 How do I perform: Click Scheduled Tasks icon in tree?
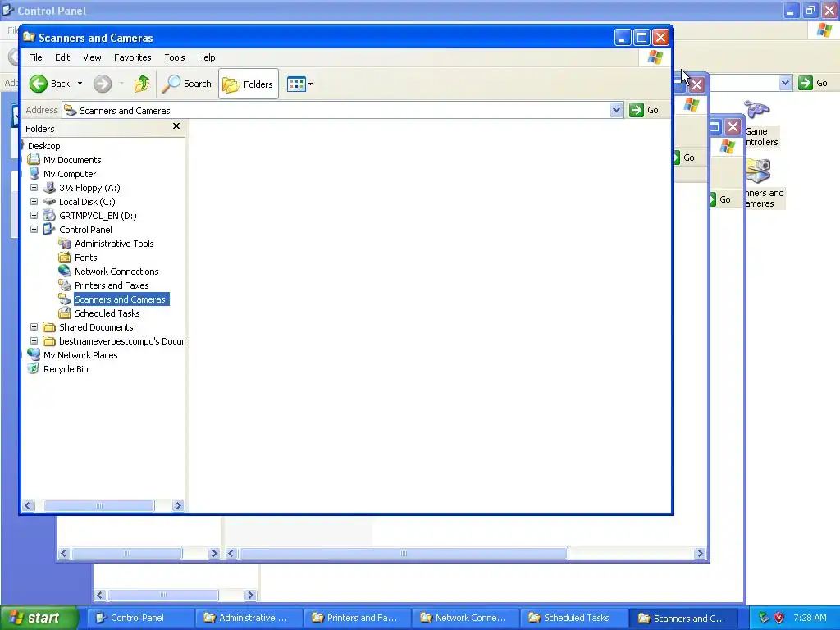coord(65,313)
